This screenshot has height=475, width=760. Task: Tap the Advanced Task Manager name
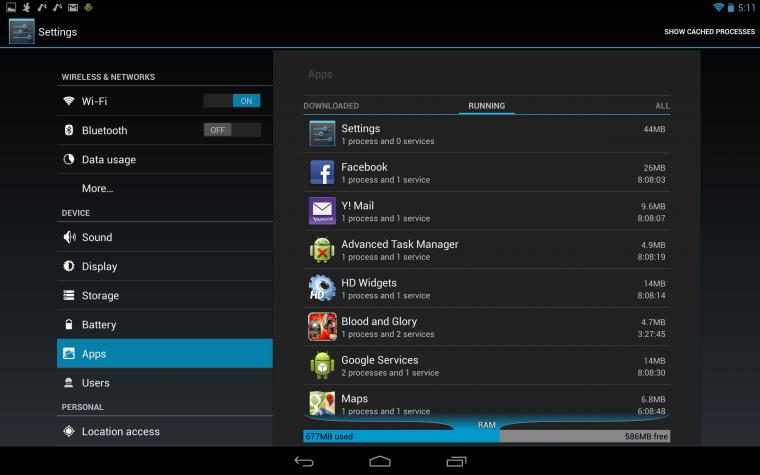pos(400,244)
